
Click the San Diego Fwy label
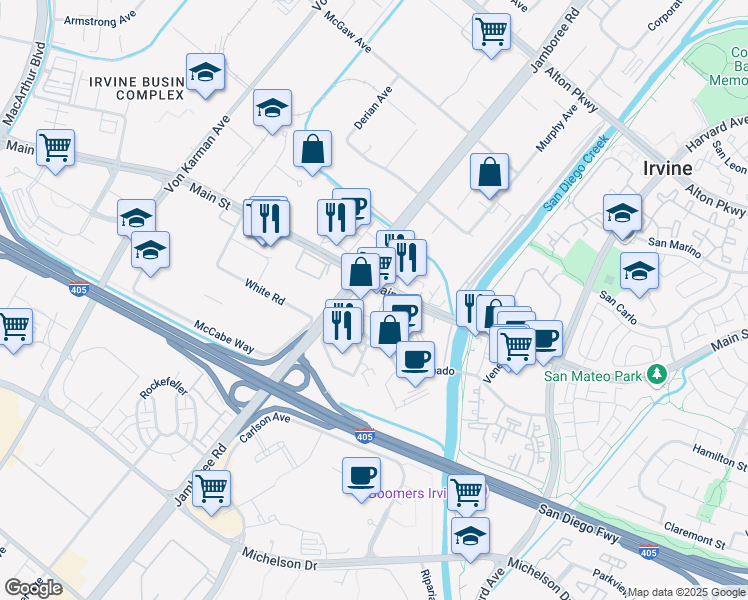click(579, 524)
